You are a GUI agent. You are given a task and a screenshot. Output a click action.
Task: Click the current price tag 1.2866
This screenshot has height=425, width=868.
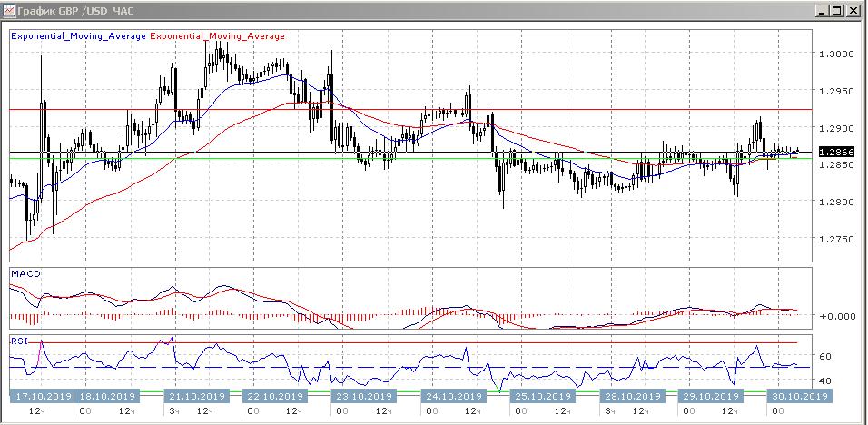point(834,152)
